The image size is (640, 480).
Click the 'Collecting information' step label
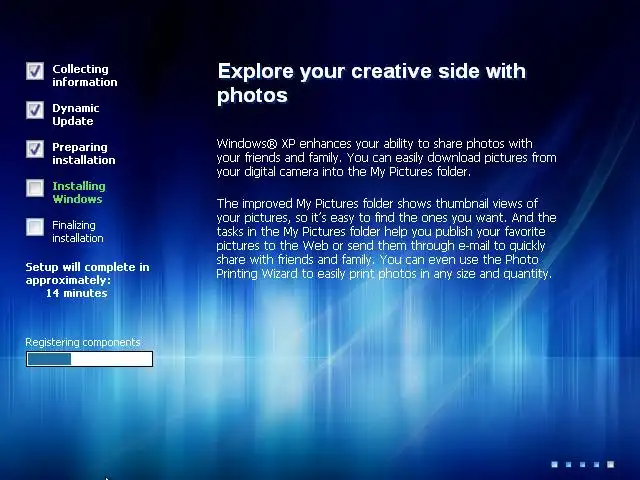point(84,76)
